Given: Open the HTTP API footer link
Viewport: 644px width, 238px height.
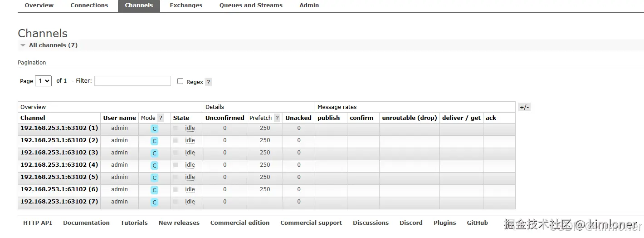Looking at the screenshot, I should pyautogui.click(x=38, y=223).
